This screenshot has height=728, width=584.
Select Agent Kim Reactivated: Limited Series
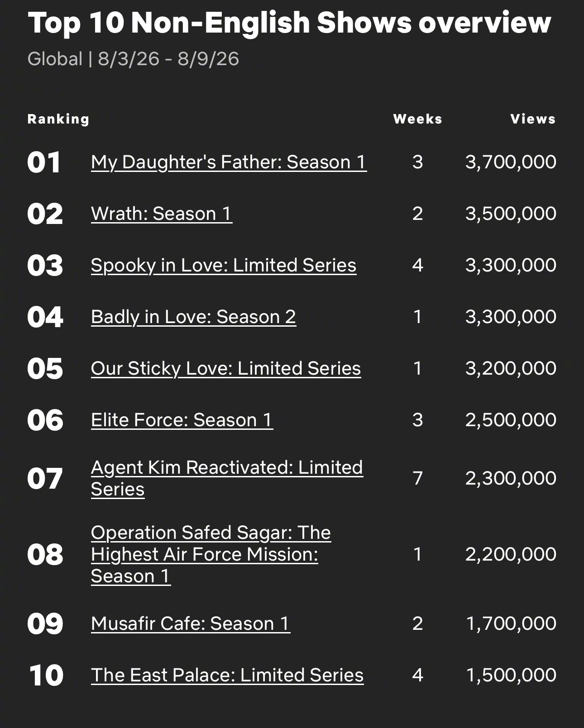click(227, 478)
